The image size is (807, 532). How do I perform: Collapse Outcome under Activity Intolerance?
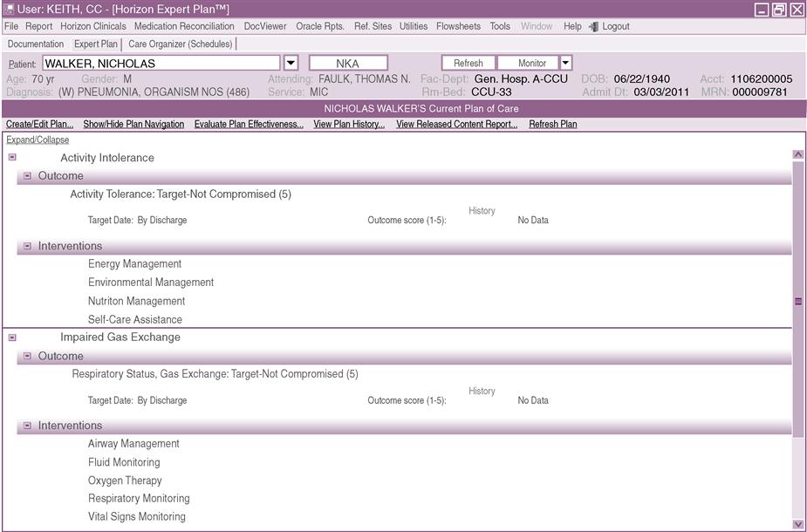pos(28,176)
